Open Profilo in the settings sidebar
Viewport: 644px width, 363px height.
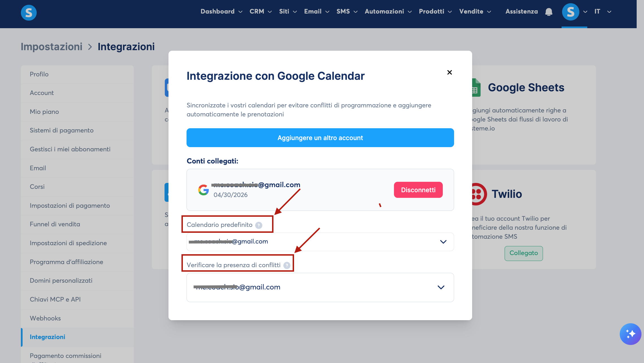pyautogui.click(x=77, y=74)
